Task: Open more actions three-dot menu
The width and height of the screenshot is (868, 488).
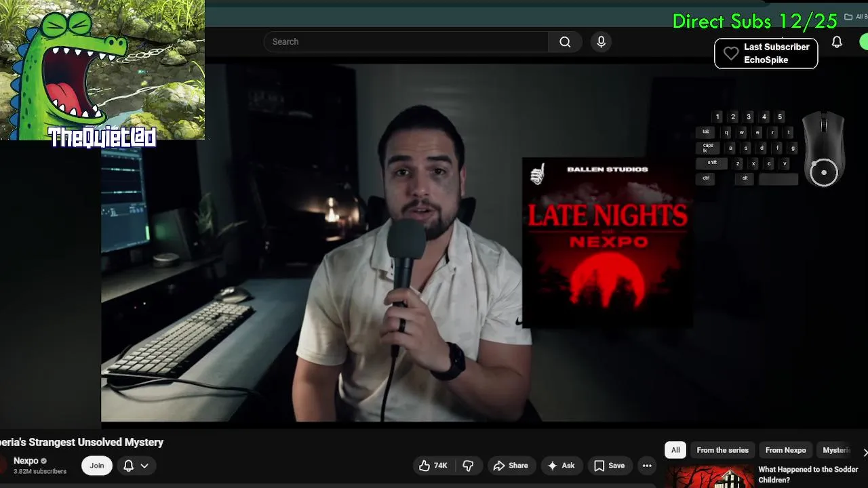Action: click(647, 466)
